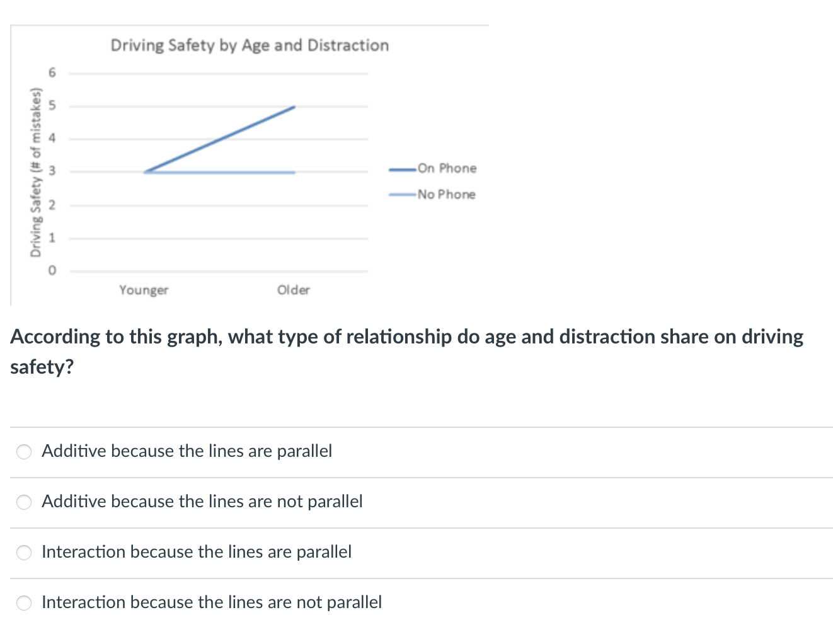Image resolution: width=833 pixels, height=644 pixels.
Task: Click the '6' value on the y-axis
Action: point(52,72)
